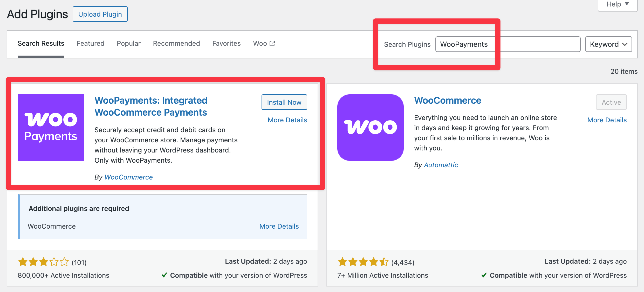Click the third star in WooPayments rating
Viewport: 644px width, 292px height.
(x=43, y=262)
